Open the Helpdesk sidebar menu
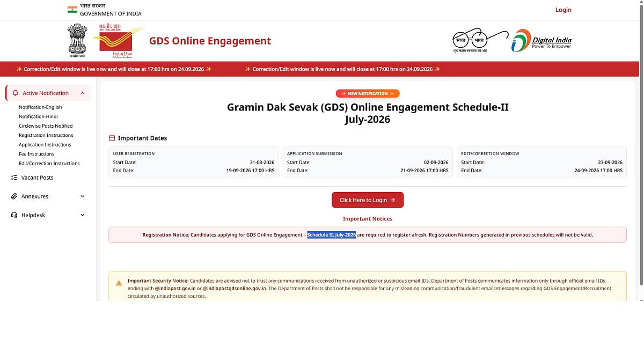The width and height of the screenshot is (644, 362). (48, 215)
